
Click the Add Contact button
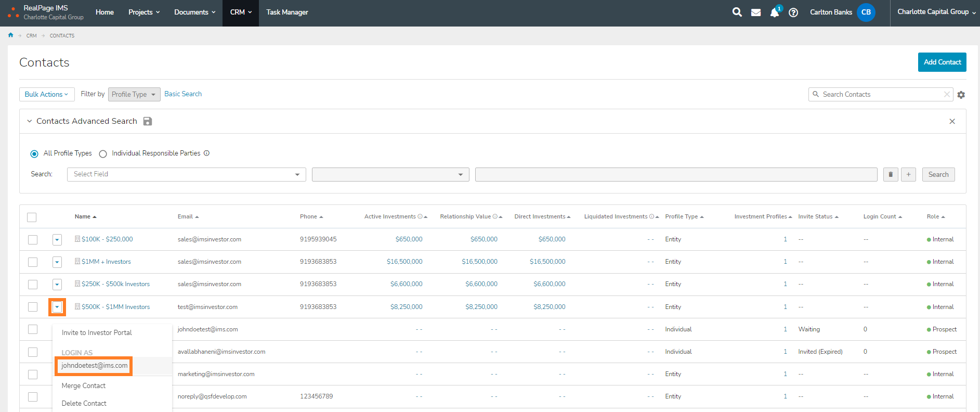[x=942, y=62]
